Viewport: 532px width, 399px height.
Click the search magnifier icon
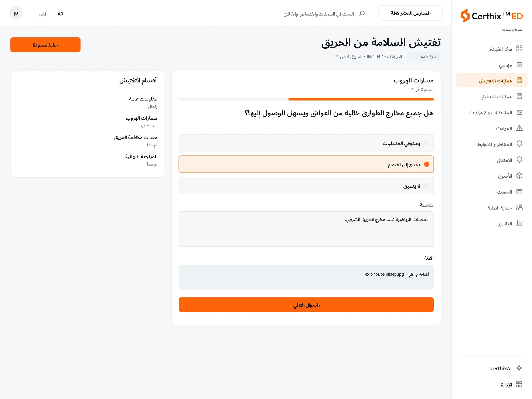coord(362,13)
